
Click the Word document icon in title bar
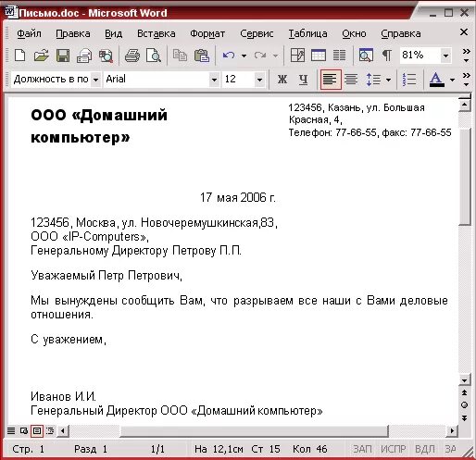pos(10,12)
